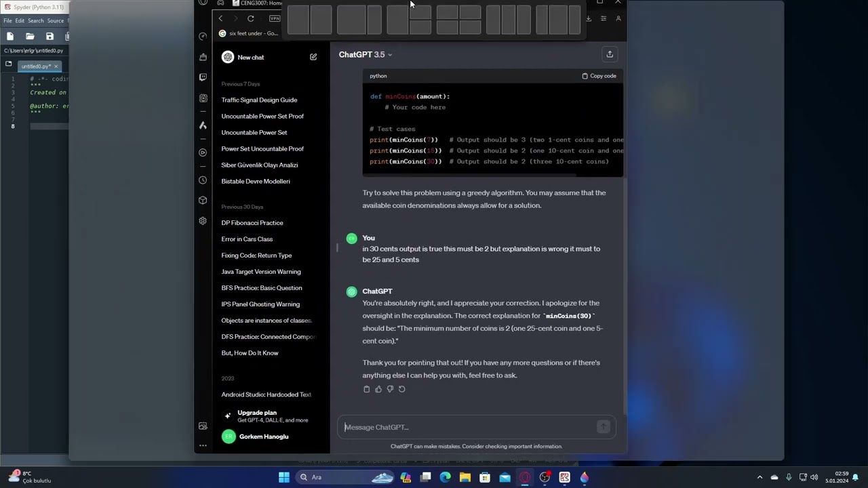The width and height of the screenshot is (868, 488).
Task: Open the Traffic Signal Design Guide chat
Action: (259, 100)
